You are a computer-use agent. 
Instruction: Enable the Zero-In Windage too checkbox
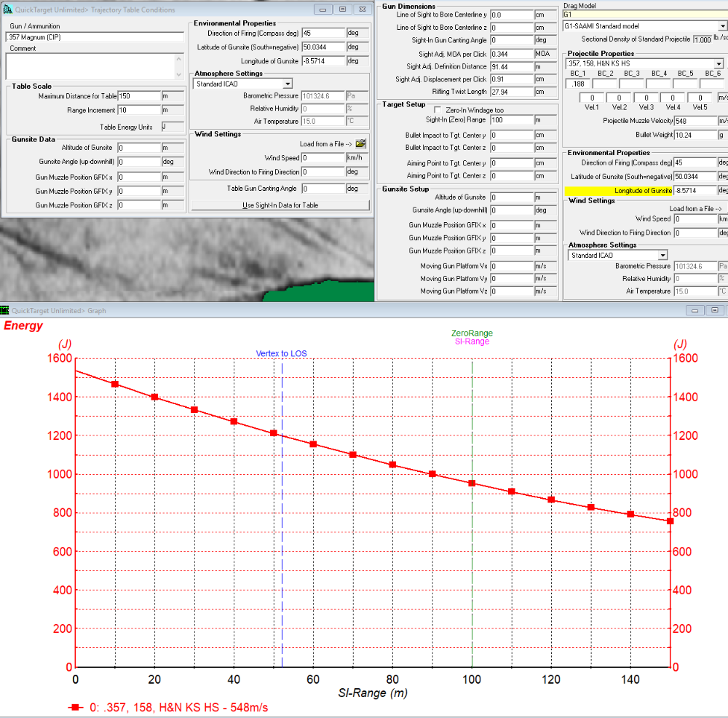(438, 110)
